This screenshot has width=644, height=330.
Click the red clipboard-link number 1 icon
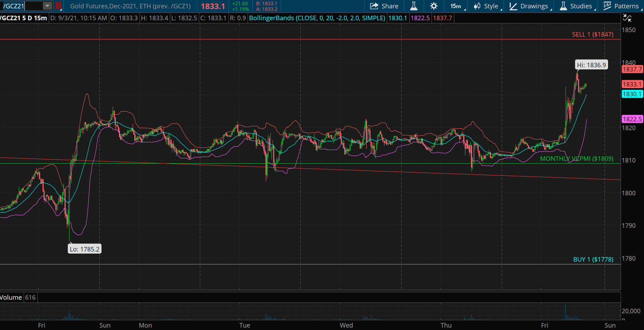[x=58, y=6]
